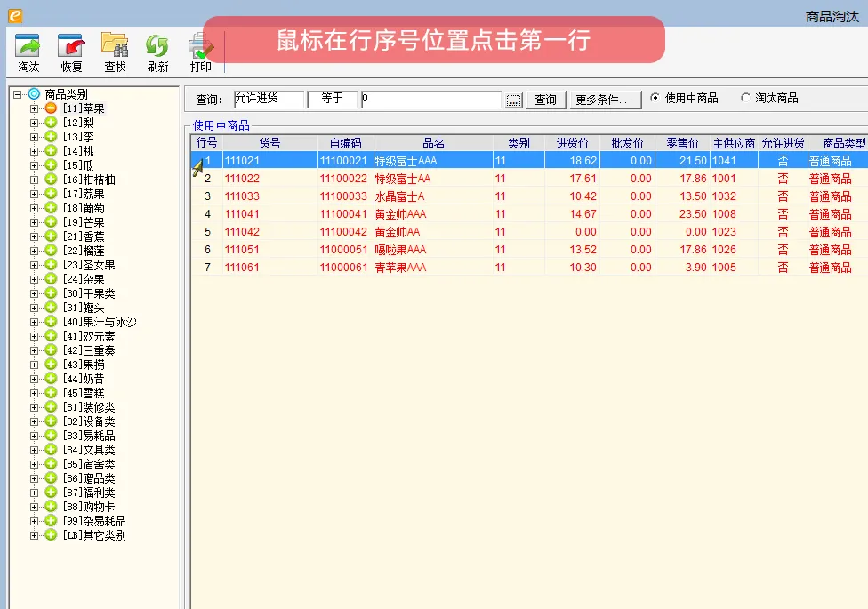Open the 允许进货 query field selector
Image resolution: width=868 pixels, height=609 pixels.
click(268, 100)
